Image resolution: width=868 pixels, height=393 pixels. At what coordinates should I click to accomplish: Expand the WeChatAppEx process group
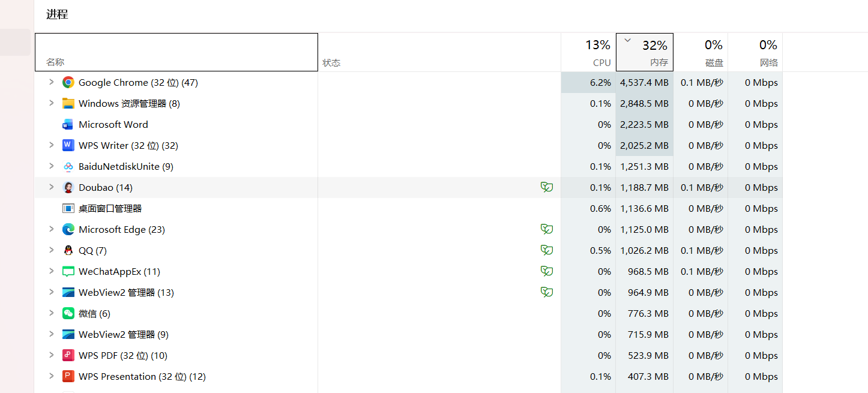(x=52, y=271)
